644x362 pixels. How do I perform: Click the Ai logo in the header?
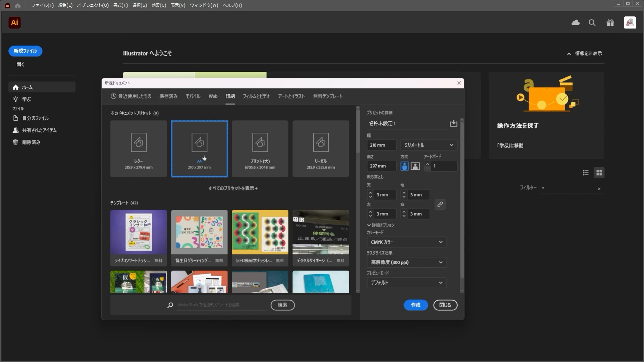[x=14, y=22]
